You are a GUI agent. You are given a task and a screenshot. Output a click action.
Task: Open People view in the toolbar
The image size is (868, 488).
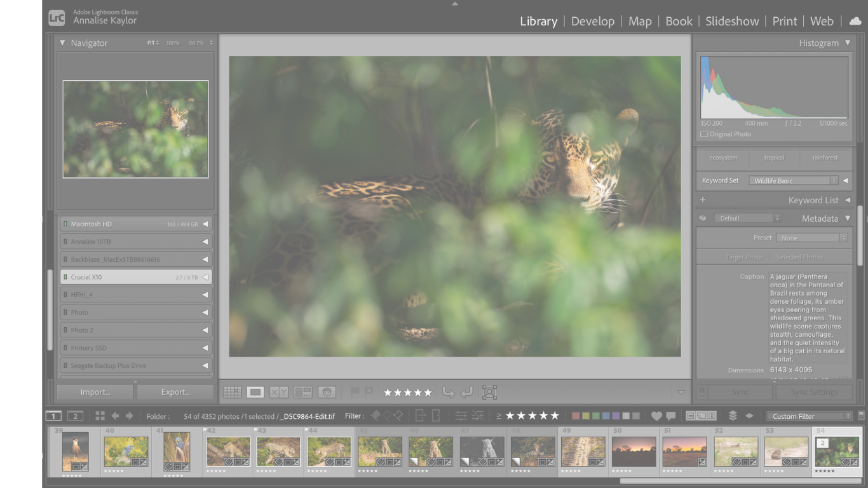[x=327, y=392]
